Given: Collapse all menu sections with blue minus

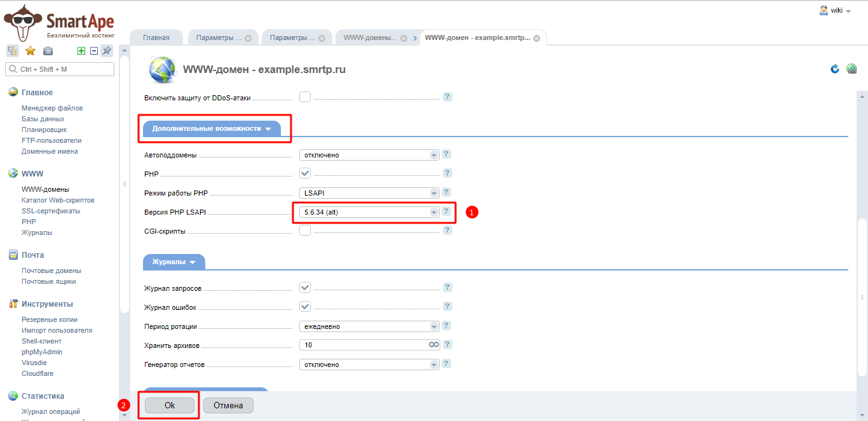Looking at the screenshot, I should [93, 51].
